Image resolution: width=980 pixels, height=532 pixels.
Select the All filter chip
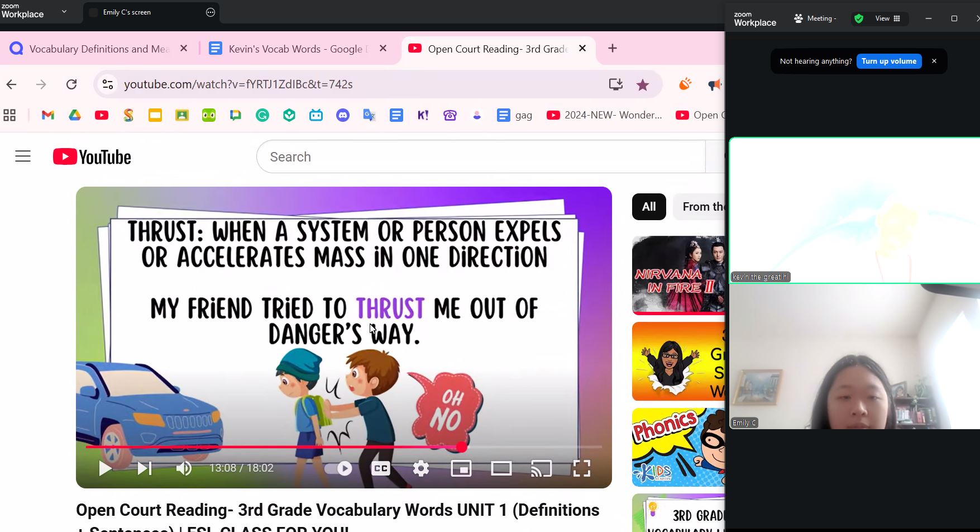[649, 207]
